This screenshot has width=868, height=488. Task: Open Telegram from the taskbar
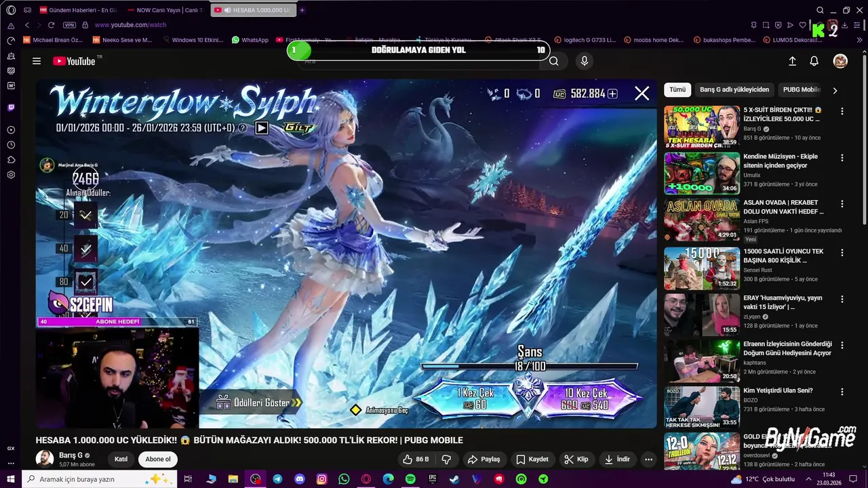pyautogui.click(x=277, y=479)
